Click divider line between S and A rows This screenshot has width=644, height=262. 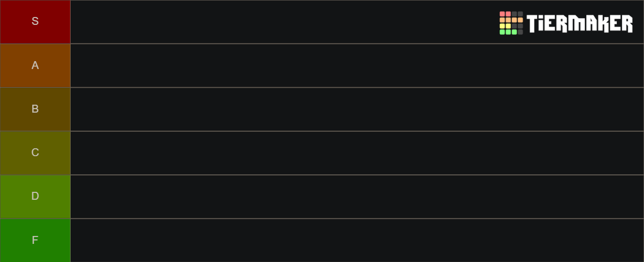(x=322, y=44)
